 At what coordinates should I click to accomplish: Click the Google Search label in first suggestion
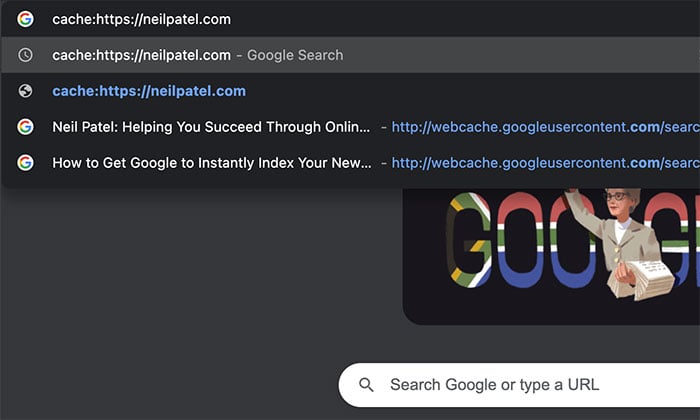(295, 55)
